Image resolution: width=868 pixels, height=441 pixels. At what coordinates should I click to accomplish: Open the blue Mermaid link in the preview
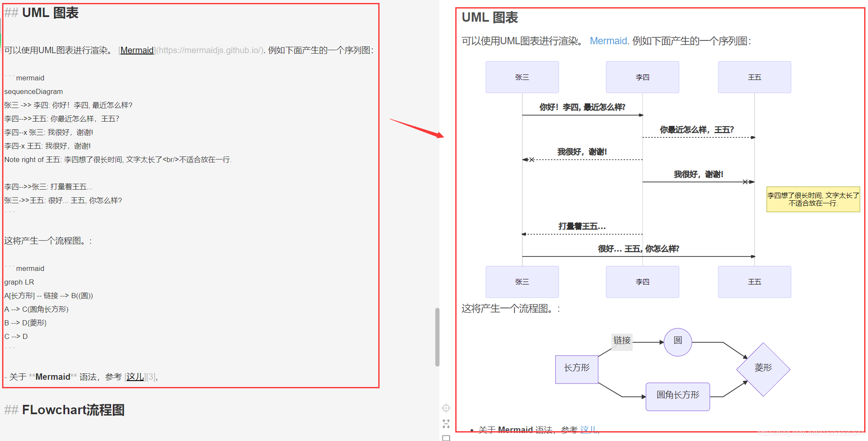(x=608, y=41)
